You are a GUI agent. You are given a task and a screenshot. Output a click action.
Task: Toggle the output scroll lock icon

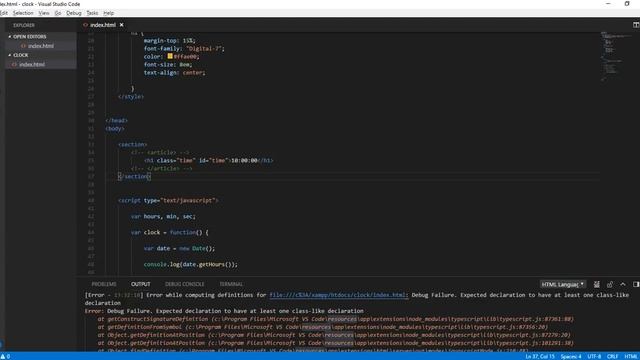click(610, 284)
